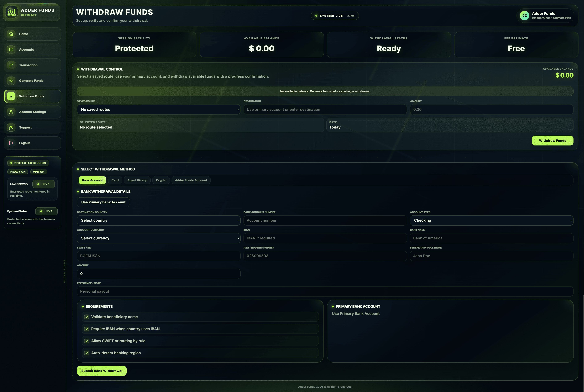584x392 pixels.
Task: Click the Adder Funds logo icon
Action: tap(12, 12)
